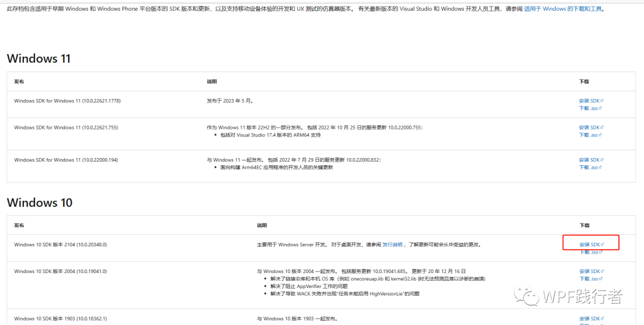Click 安装 SDK for Windows 11 SDK 10.0.22621.1778
644x325 pixels.
pyautogui.click(x=591, y=101)
